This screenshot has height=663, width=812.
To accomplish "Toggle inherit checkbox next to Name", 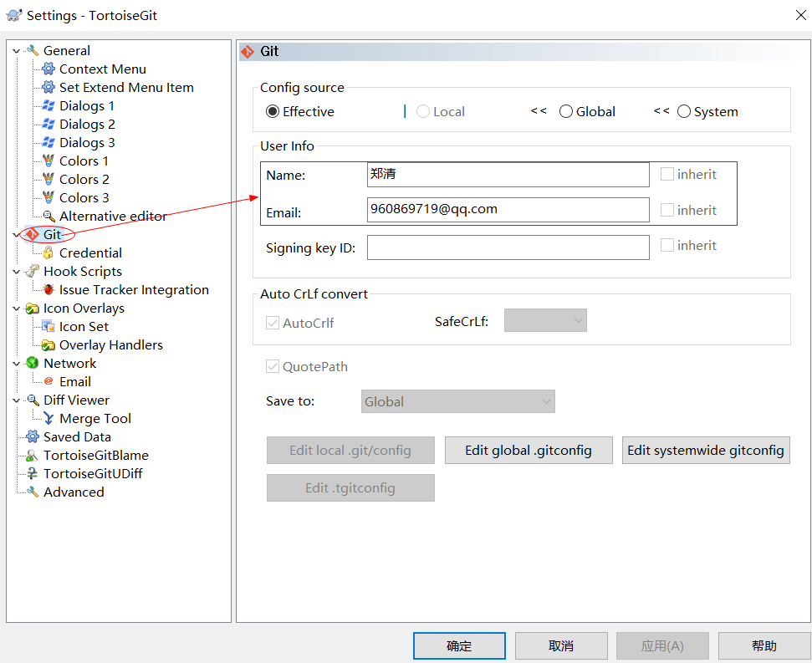I will tap(667, 174).
